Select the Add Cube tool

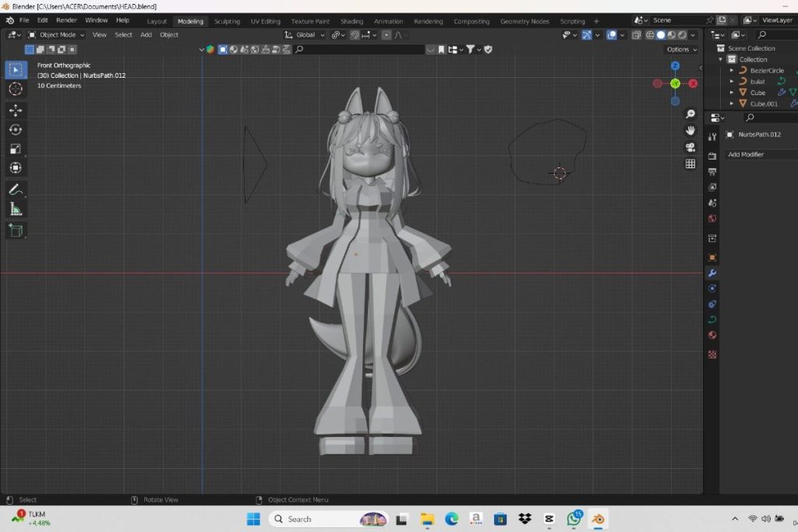click(x=16, y=231)
